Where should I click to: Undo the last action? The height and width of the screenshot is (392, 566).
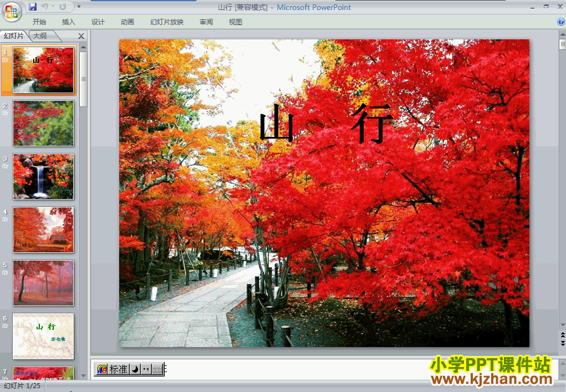[x=45, y=7]
